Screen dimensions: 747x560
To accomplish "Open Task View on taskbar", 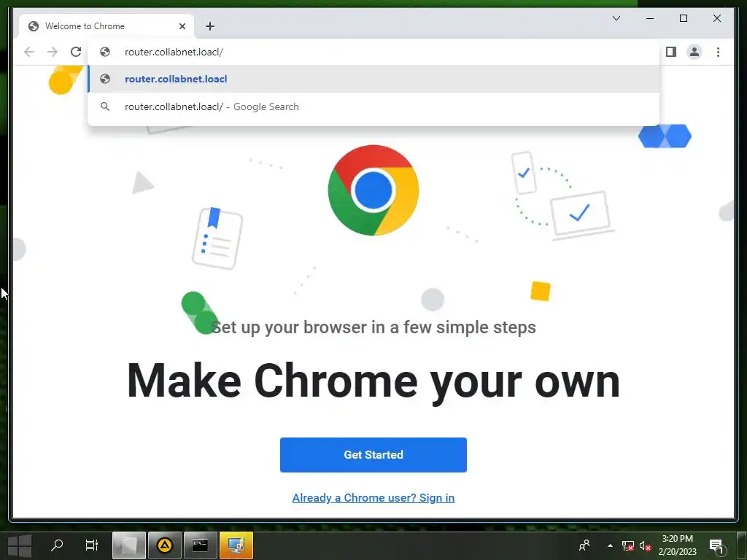I will [x=91, y=545].
